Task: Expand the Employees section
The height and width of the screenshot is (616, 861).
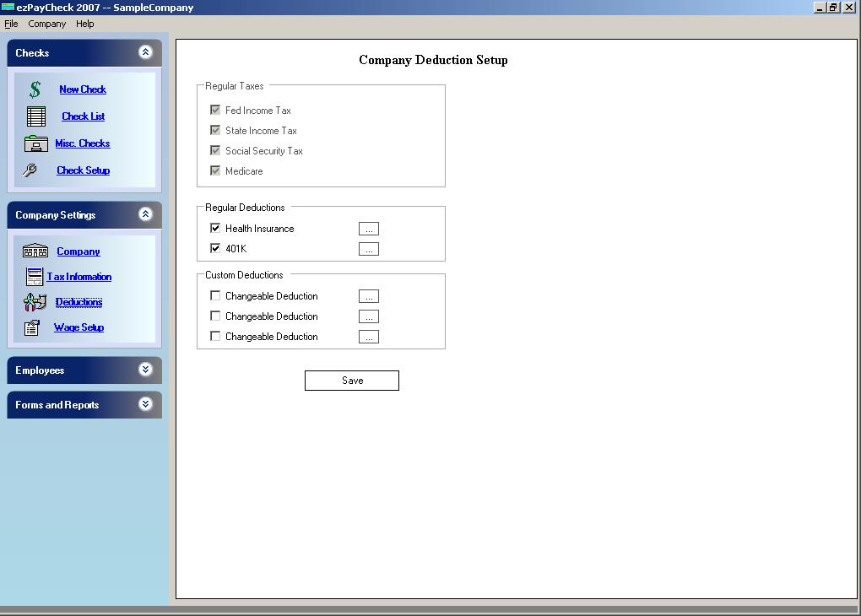Action: 143,370
